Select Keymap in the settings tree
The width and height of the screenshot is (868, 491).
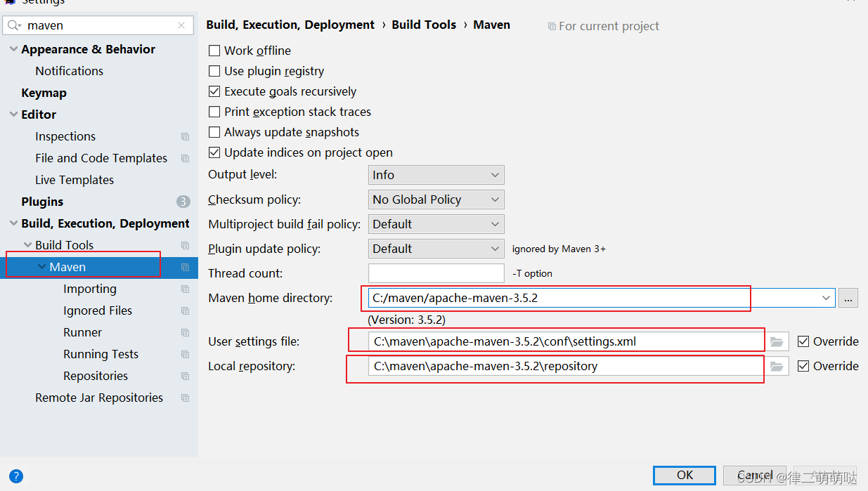[x=44, y=93]
